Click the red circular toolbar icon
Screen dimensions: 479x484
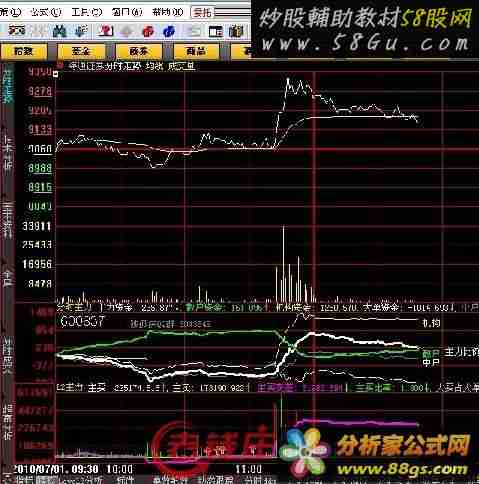coord(148,32)
